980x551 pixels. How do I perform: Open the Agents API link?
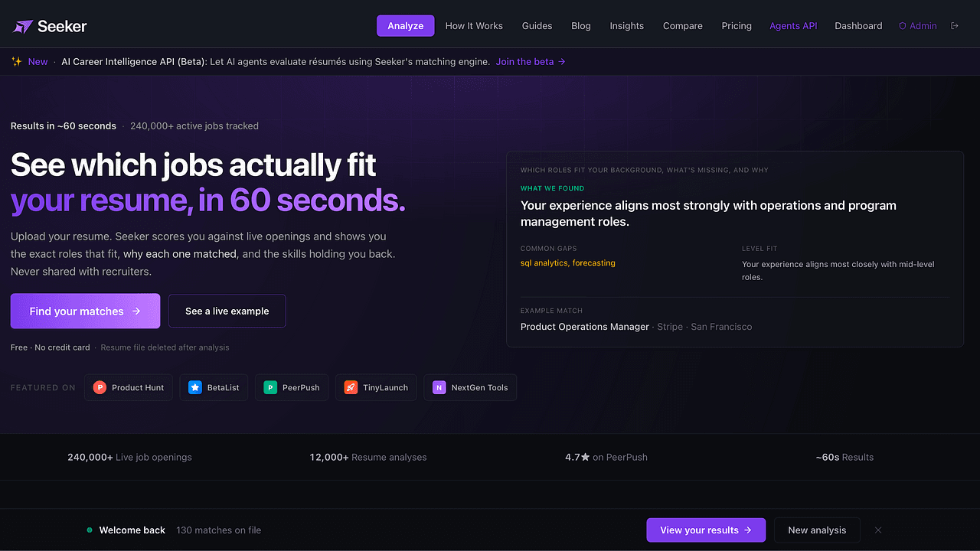coord(793,26)
